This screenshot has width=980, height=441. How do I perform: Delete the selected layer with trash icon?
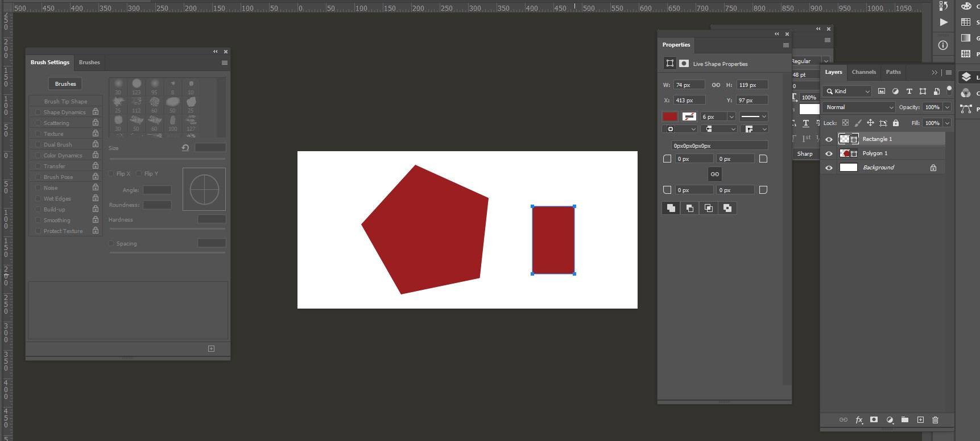(x=936, y=420)
